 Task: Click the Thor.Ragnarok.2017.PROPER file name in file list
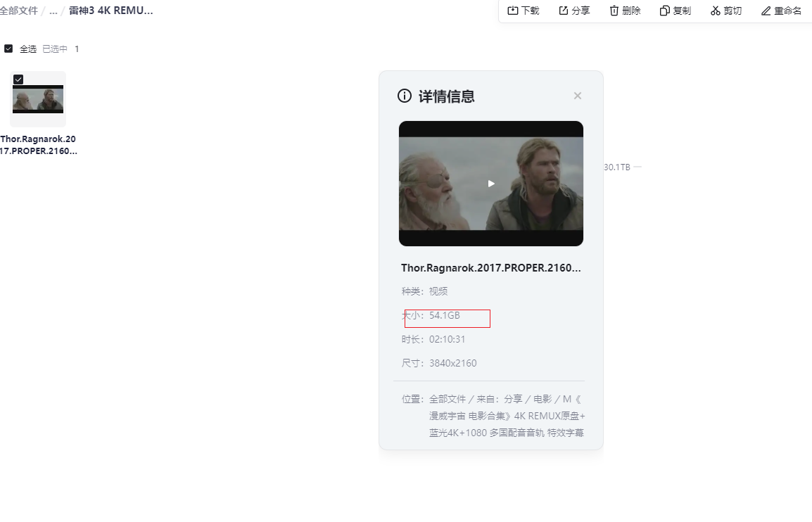click(x=38, y=145)
